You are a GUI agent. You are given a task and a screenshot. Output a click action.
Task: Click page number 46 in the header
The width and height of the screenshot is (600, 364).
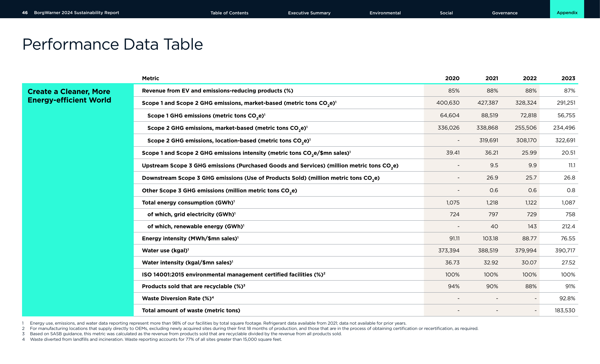(25, 13)
